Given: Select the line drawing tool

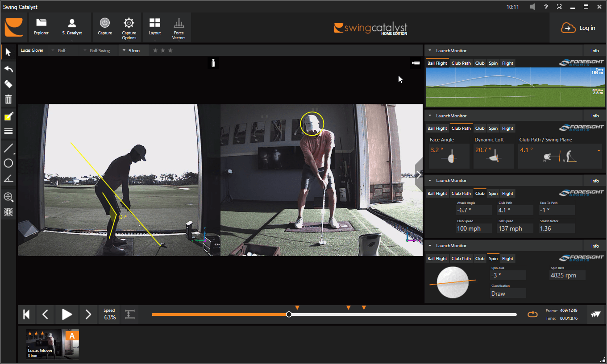Looking at the screenshot, I should (8, 148).
